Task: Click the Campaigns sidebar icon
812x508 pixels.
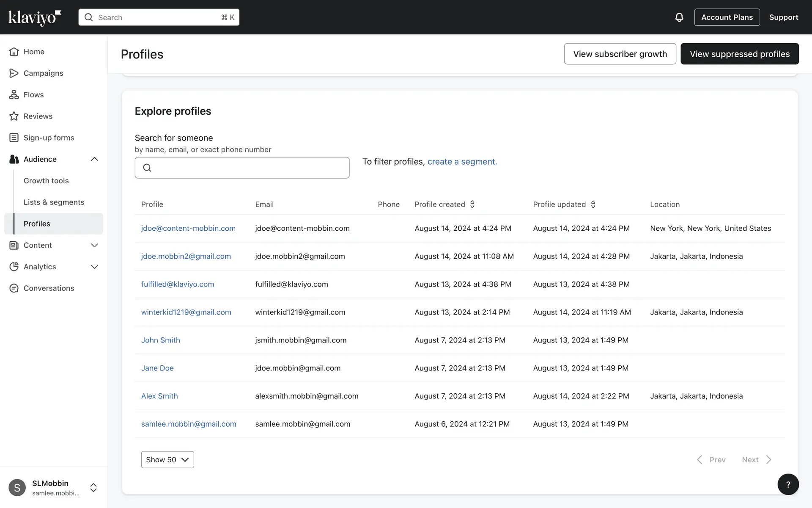Action: click(x=14, y=73)
